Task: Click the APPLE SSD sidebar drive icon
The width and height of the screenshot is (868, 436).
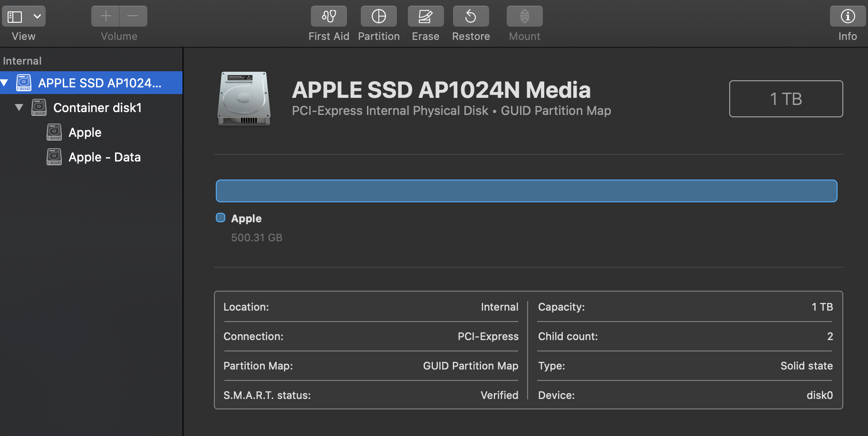Action: point(24,83)
